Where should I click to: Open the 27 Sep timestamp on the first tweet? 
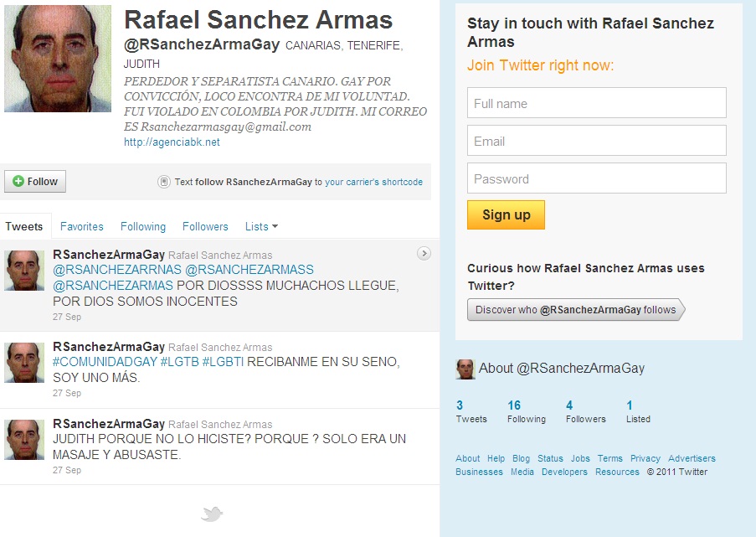(67, 317)
